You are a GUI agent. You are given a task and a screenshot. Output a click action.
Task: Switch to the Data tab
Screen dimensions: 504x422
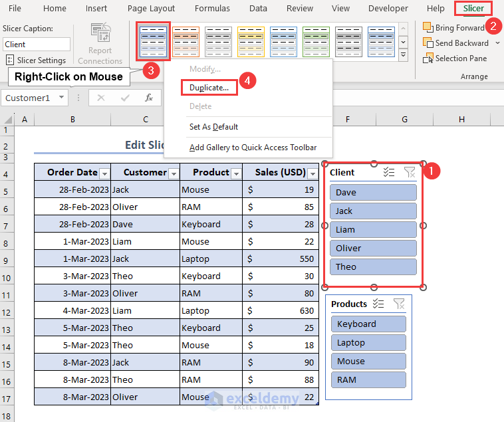pyautogui.click(x=258, y=9)
